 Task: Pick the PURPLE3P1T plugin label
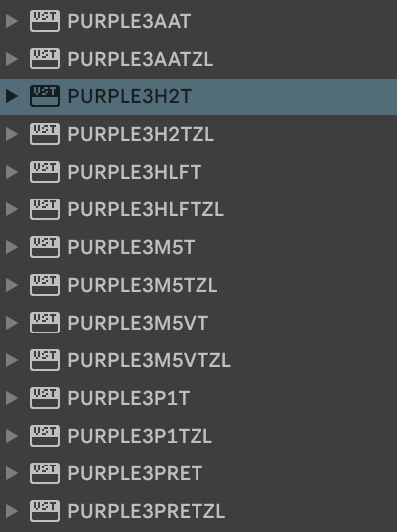129,398
